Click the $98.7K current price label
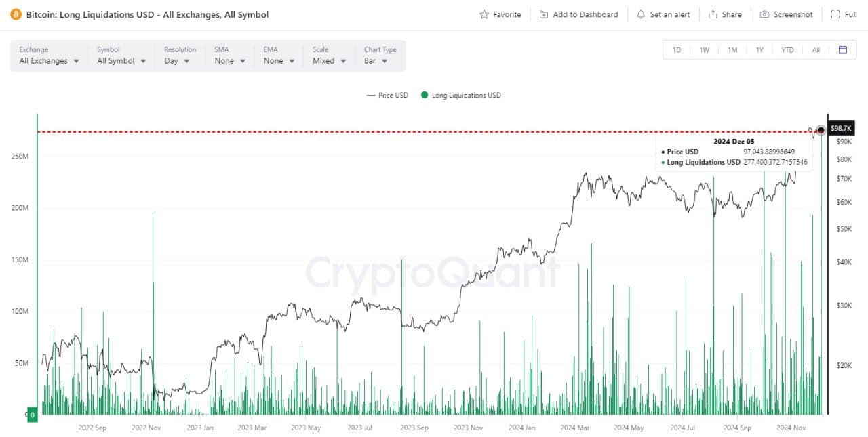Image resolution: width=868 pixels, height=437 pixels. (x=841, y=128)
